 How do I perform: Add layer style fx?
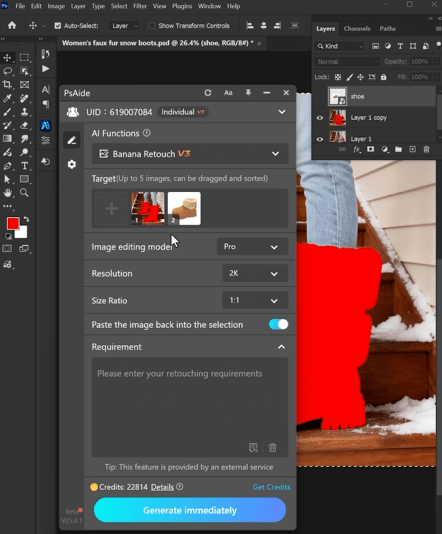[x=357, y=149]
